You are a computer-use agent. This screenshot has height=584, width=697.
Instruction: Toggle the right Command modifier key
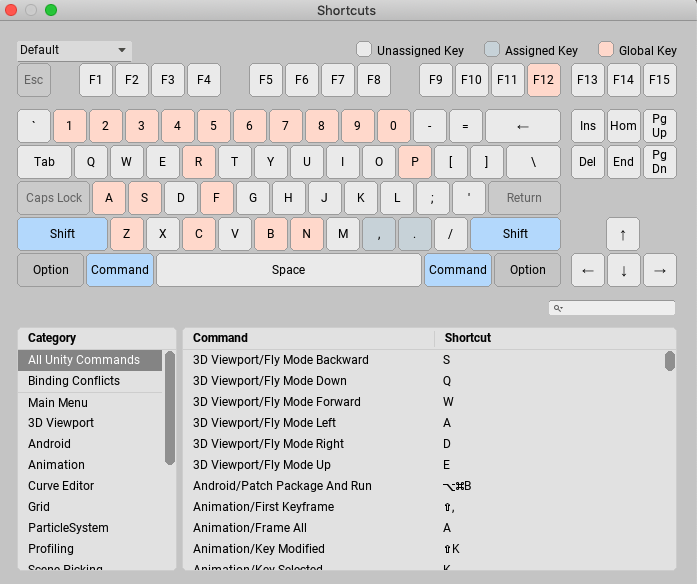tap(458, 270)
